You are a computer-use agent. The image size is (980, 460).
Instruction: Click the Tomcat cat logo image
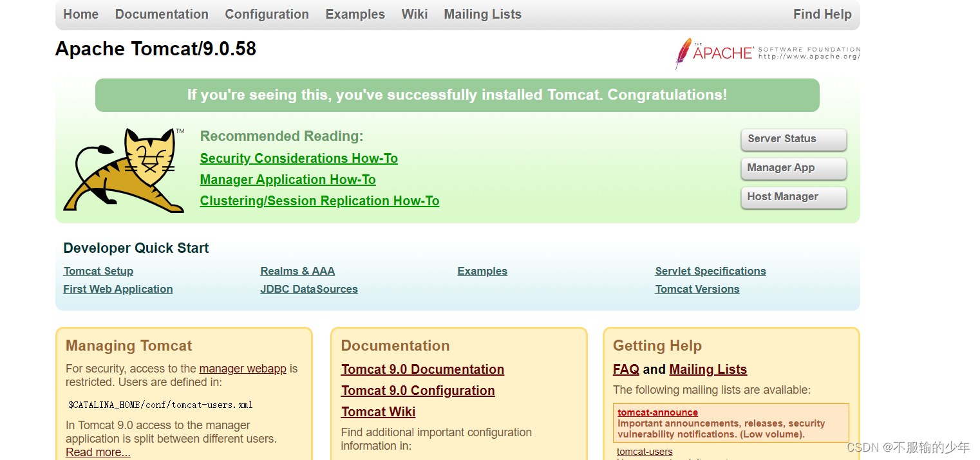point(124,170)
